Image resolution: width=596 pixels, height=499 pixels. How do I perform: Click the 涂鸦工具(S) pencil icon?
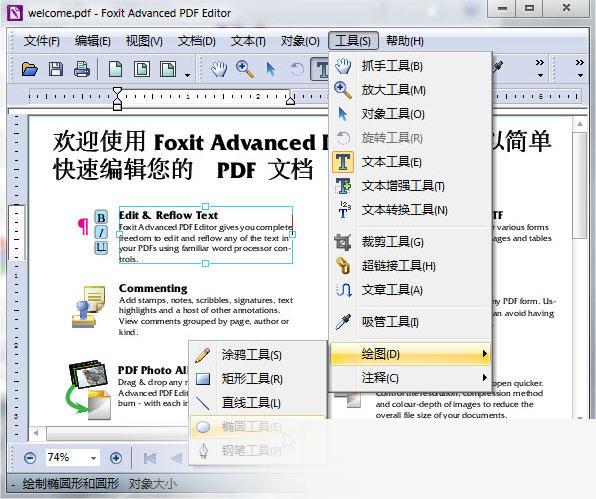[x=203, y=355]
